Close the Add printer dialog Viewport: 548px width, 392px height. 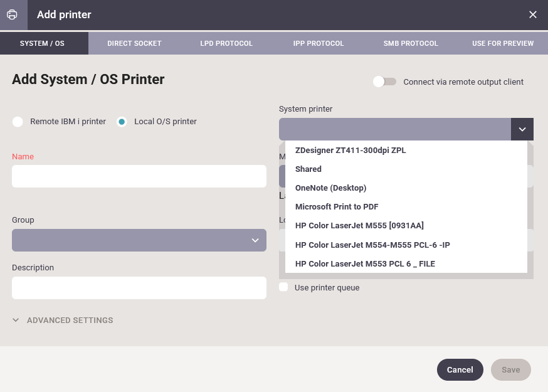pos(532,14)
